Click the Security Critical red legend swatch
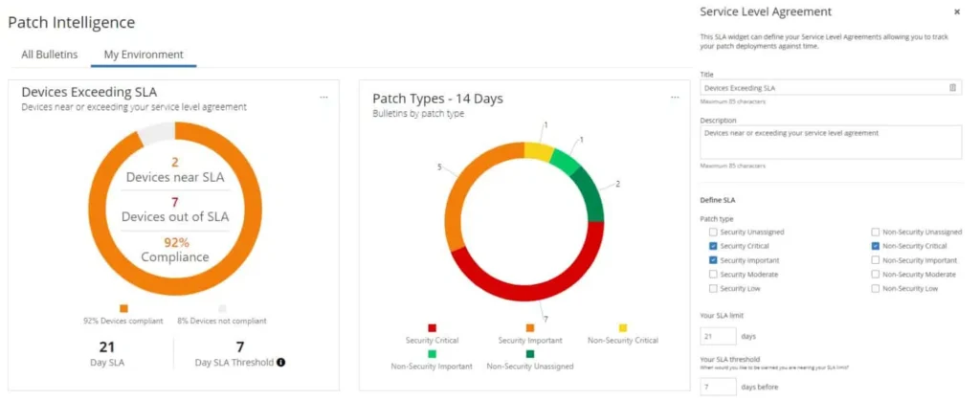 pyautogui.click(x=433, y=327)
